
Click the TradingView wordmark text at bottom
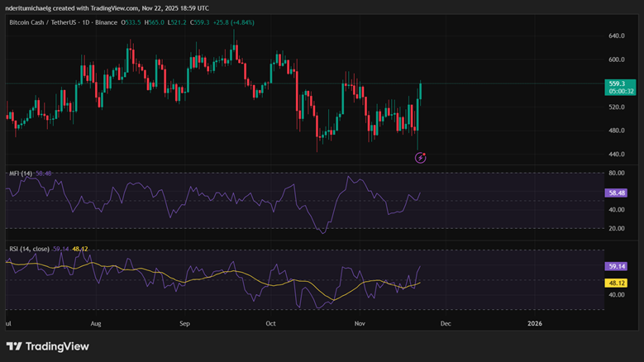pyautogui.click(x=57, y=346)
